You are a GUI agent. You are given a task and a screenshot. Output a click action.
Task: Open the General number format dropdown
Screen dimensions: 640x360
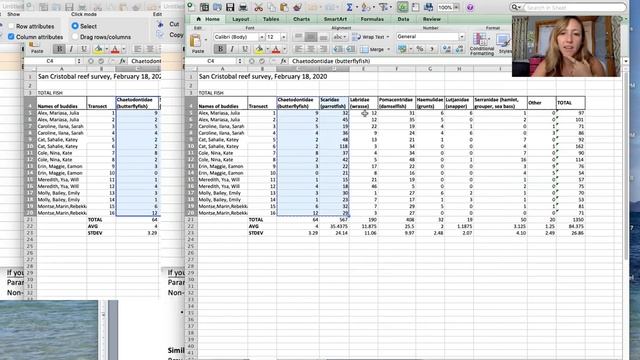pyautogui.click(x=462, y=37)
